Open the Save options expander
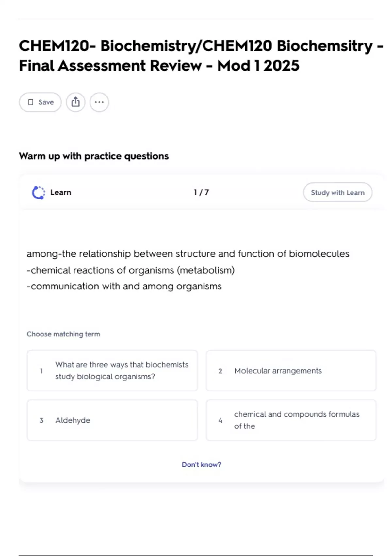This screenshot has height=556, width=392. point(40,102)
